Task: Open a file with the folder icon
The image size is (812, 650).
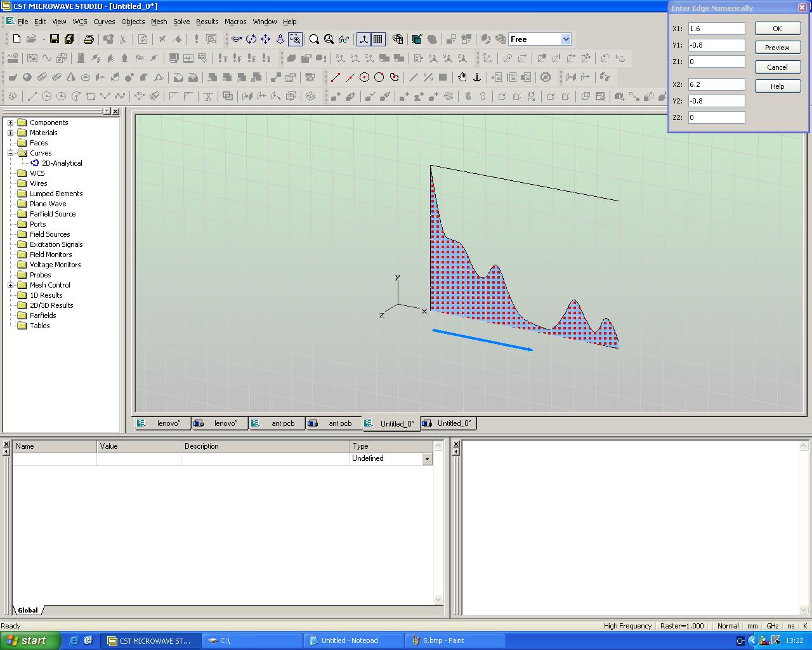Action: pos(32,39)
